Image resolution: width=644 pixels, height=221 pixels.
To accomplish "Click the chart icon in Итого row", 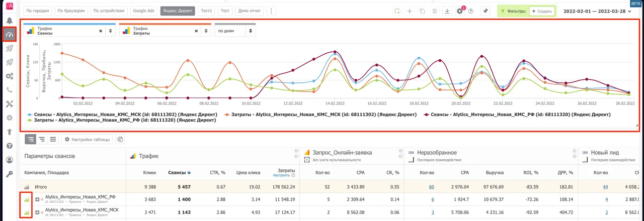I will point(28,186).
